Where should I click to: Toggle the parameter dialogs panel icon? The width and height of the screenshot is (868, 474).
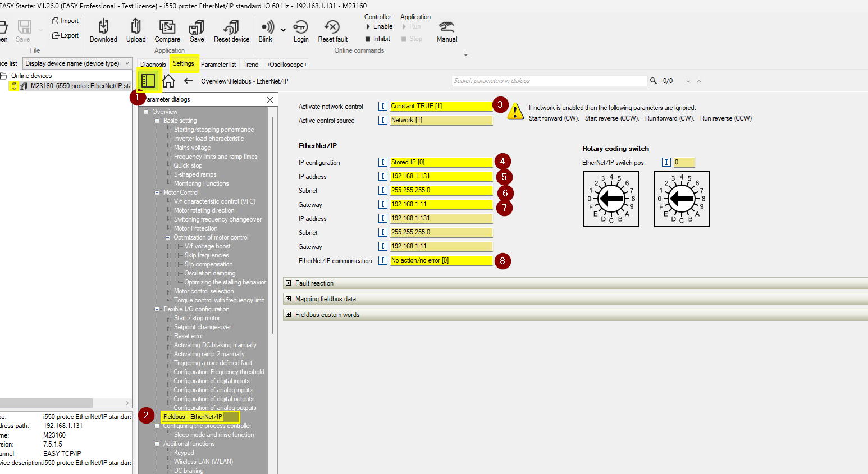(148, 81)
